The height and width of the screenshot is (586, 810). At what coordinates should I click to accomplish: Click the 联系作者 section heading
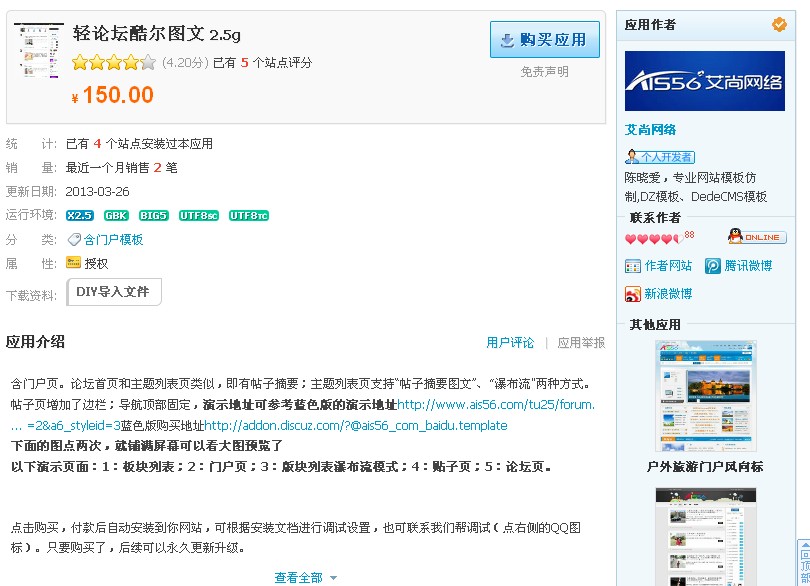click(655, 218)
